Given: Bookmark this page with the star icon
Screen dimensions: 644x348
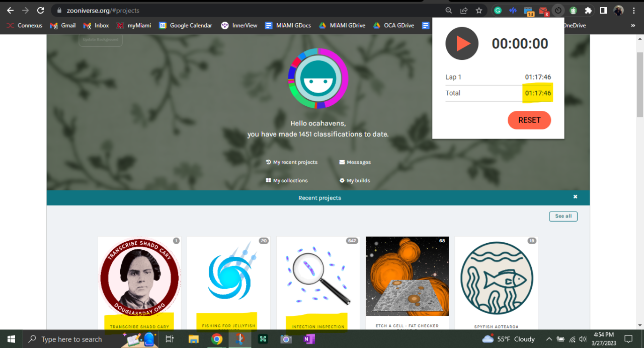Looking at the screenshot, I should [479, 10].
